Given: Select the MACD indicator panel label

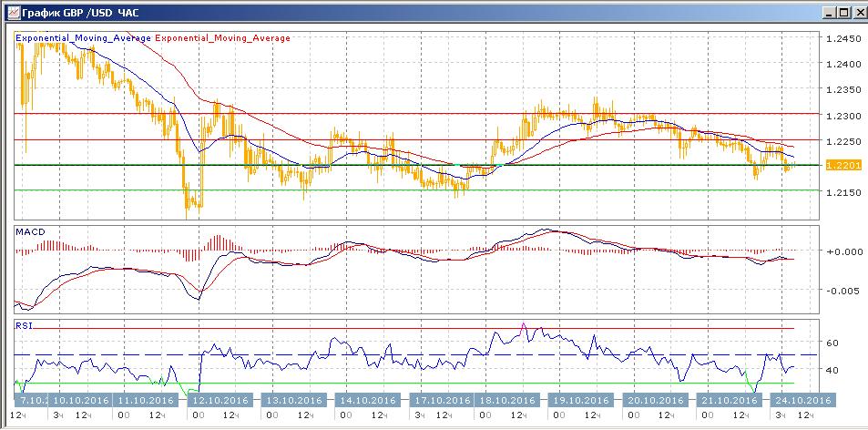Looking at the screenshot, I should pyautogui.click(x=30, y=232).
